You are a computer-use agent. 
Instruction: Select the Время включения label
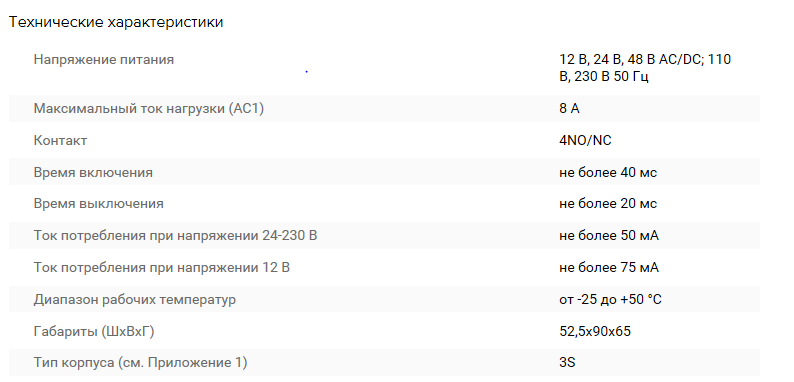coord(93,173)
